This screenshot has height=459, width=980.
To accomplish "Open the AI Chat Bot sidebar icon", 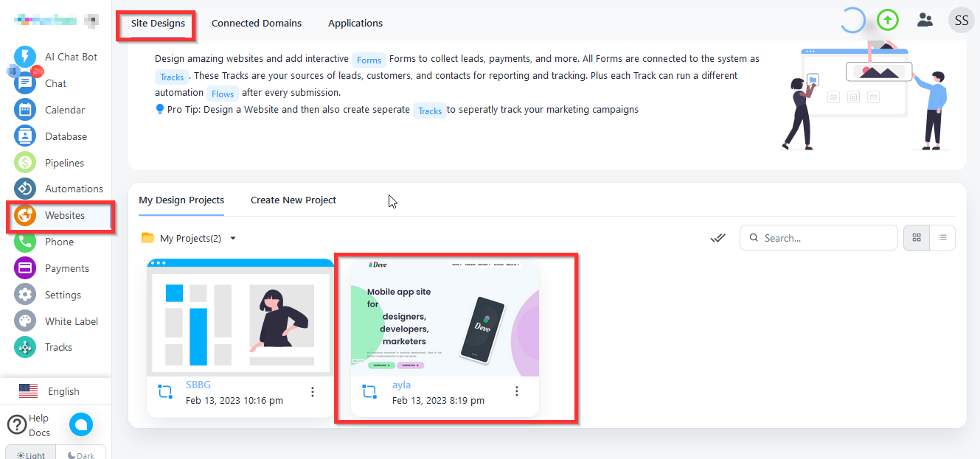I will click(x=25, y=57).
